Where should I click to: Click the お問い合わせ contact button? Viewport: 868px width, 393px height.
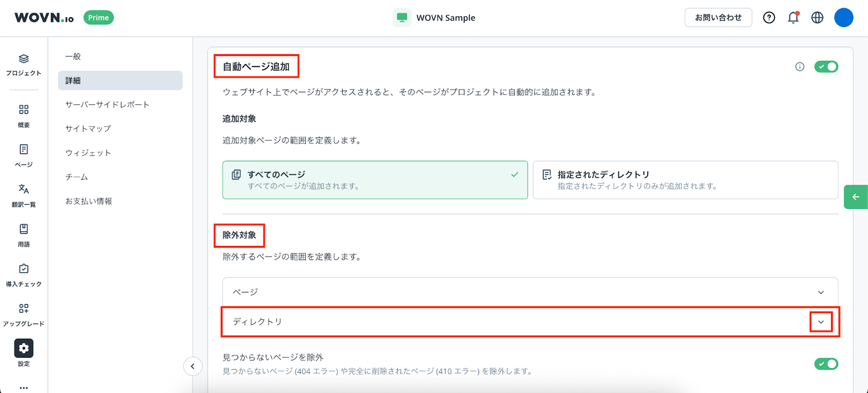(718, 17)
